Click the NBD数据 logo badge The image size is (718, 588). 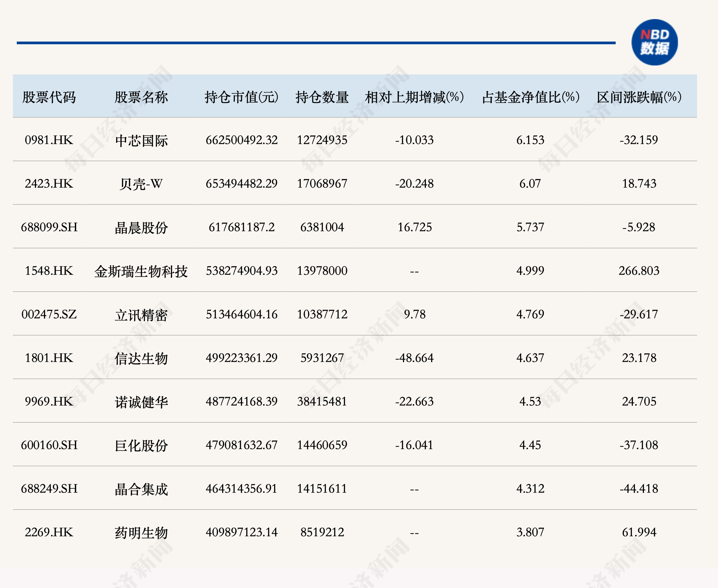654,42
